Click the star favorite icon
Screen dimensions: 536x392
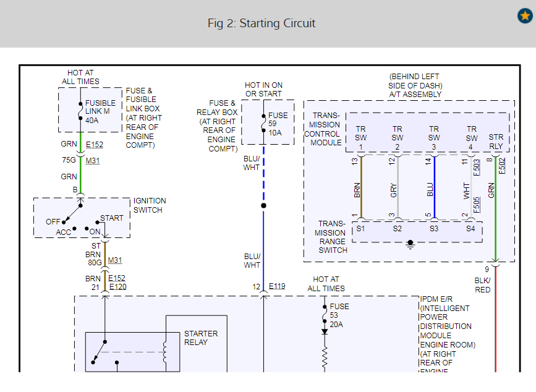525,15
